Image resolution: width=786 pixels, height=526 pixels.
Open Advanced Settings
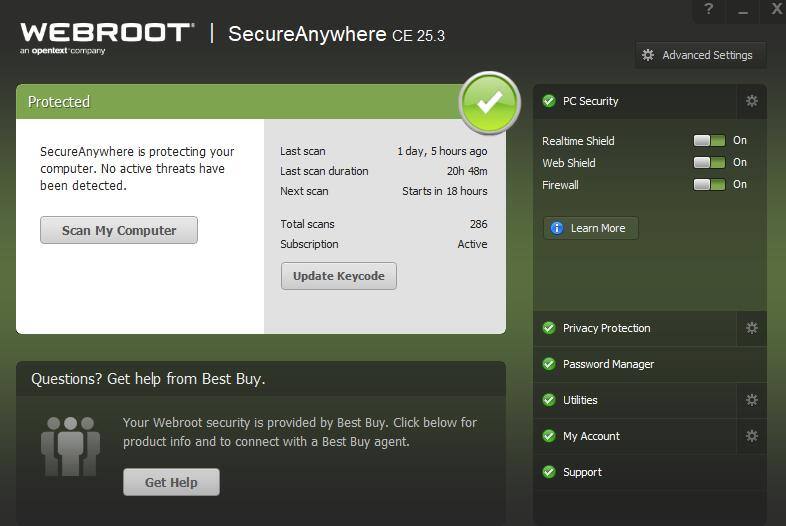click(x=700, y=55)
